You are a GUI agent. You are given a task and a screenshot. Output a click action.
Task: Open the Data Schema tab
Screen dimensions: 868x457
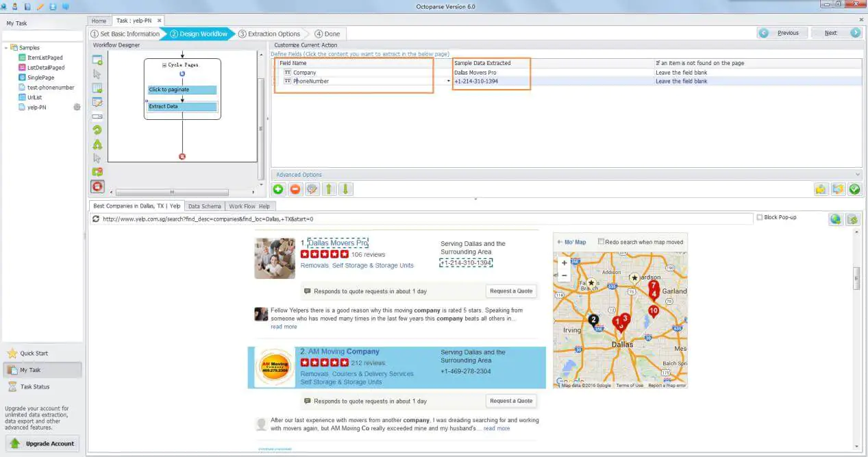tap(204, 206)
